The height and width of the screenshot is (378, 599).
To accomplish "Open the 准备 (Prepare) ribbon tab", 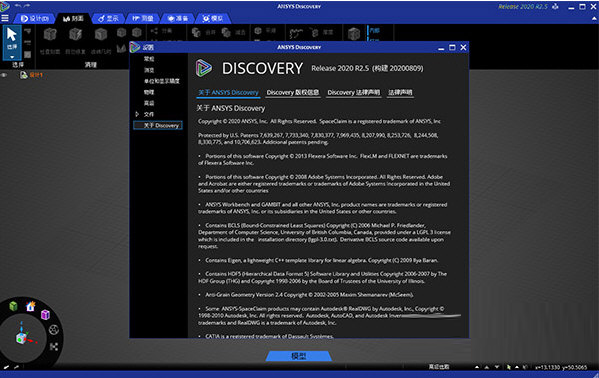I will tap(178, 18).
